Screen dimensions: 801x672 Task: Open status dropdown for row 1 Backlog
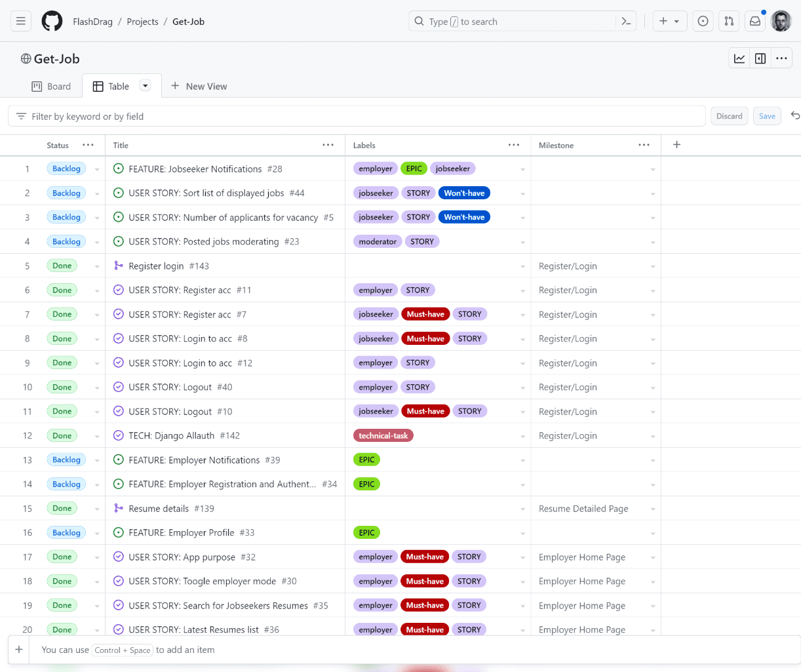(x=97, y=169)
